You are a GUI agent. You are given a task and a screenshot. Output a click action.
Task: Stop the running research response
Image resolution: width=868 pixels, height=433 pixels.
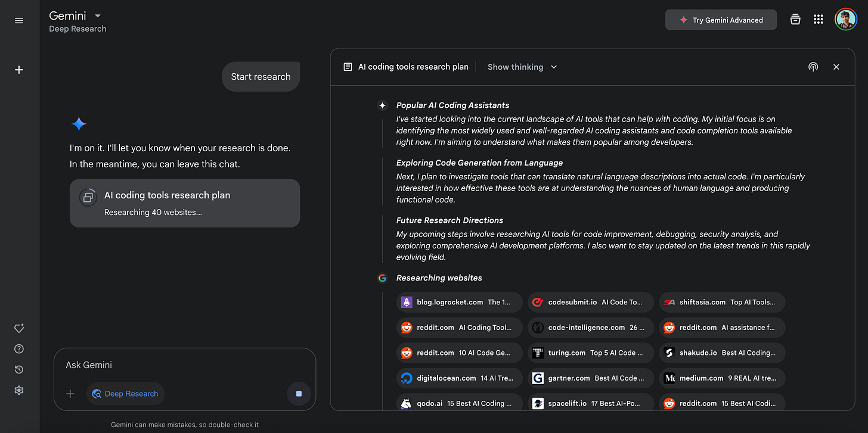click(x=299, y=394)
